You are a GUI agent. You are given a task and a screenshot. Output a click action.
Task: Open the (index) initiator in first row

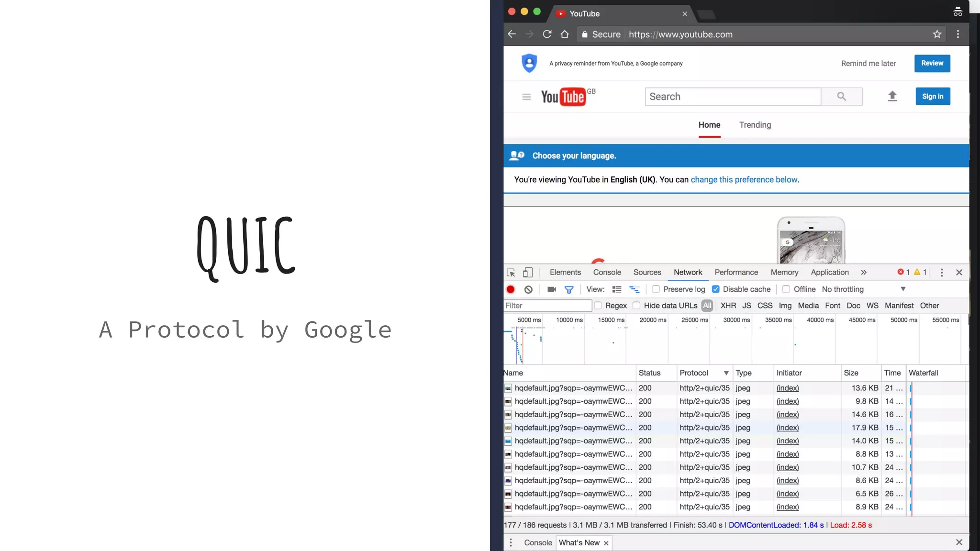click(788, 388)
